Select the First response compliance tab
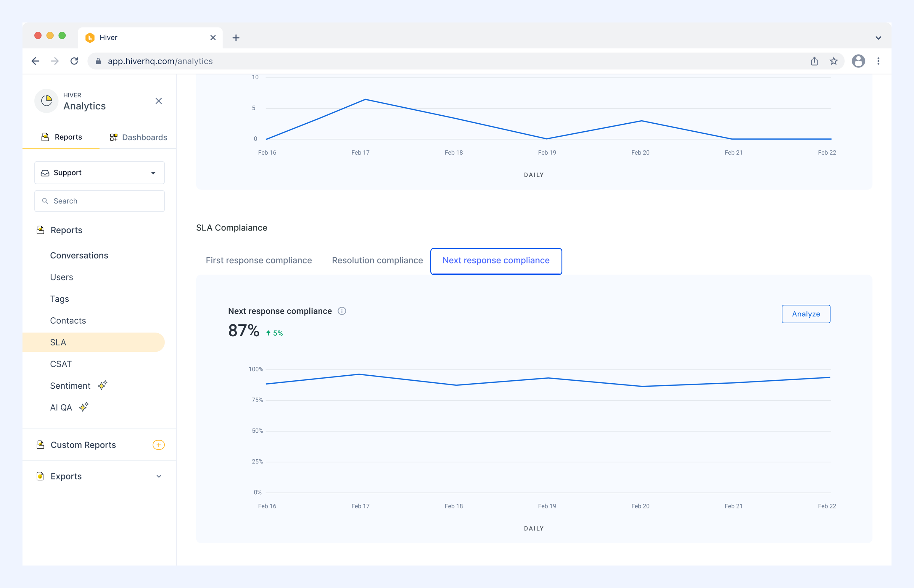 259,260
